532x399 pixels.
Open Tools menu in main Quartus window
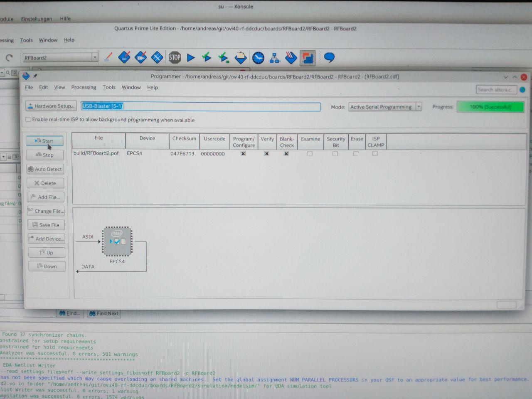26,40
